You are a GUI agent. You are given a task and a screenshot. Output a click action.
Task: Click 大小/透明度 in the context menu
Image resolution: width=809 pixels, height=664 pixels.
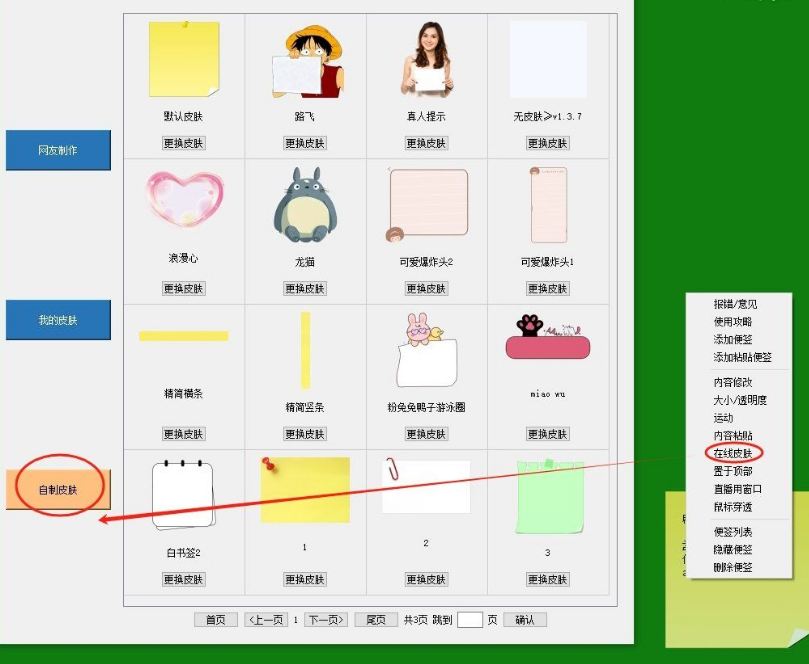coord(740,400)
